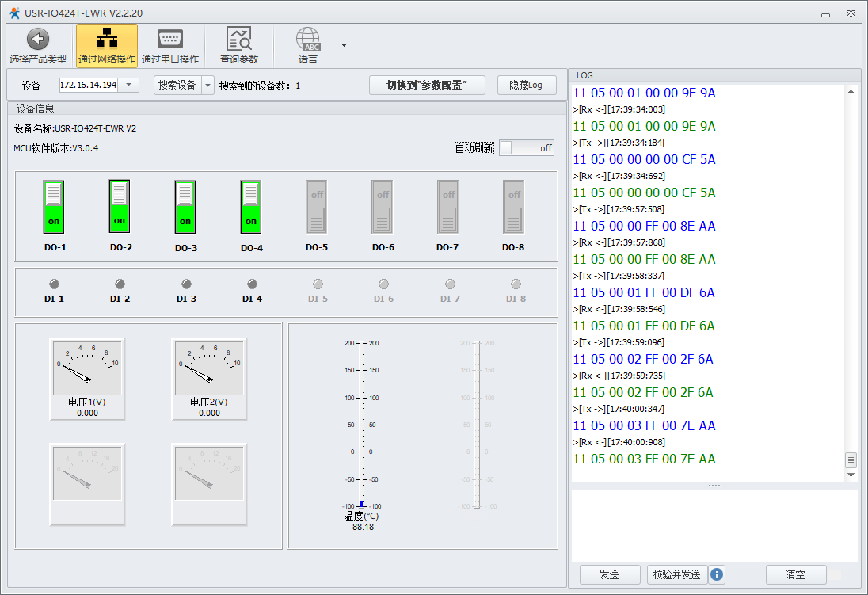Click the verify and send button
Screen dimensions: 868x595
click(x=677, y=574)
